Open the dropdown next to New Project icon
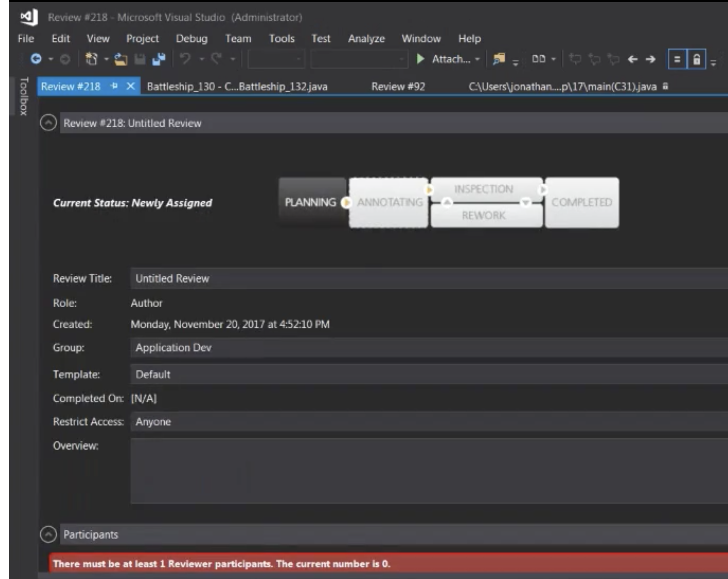 (107, 59)
